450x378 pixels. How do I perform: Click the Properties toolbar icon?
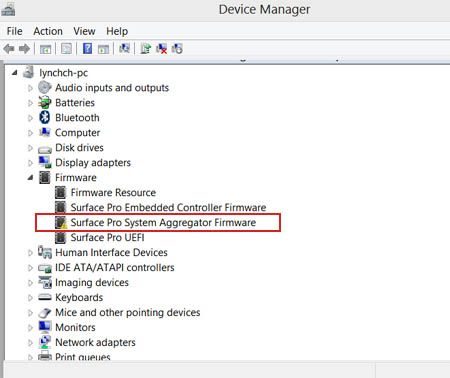[66, 49]
